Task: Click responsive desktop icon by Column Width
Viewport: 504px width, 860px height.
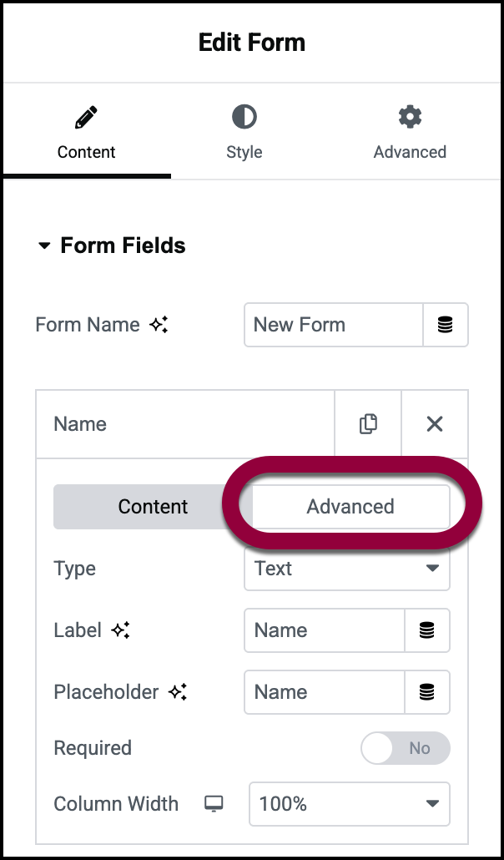Action: [214, 804]
